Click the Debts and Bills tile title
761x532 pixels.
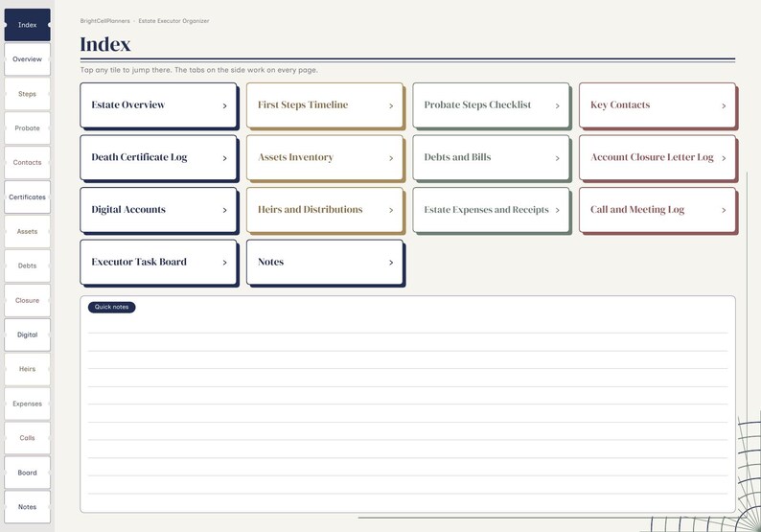(x=458, y=157)
